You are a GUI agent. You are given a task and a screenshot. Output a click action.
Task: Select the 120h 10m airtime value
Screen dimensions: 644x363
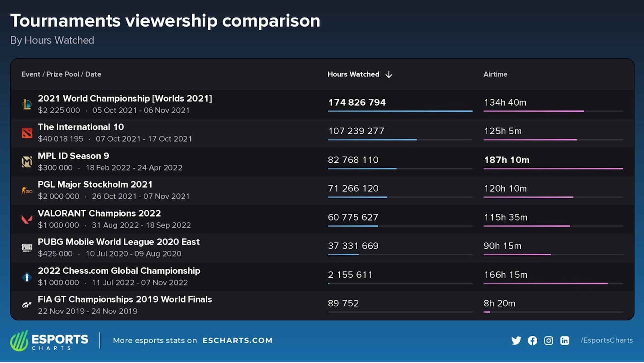505,189
